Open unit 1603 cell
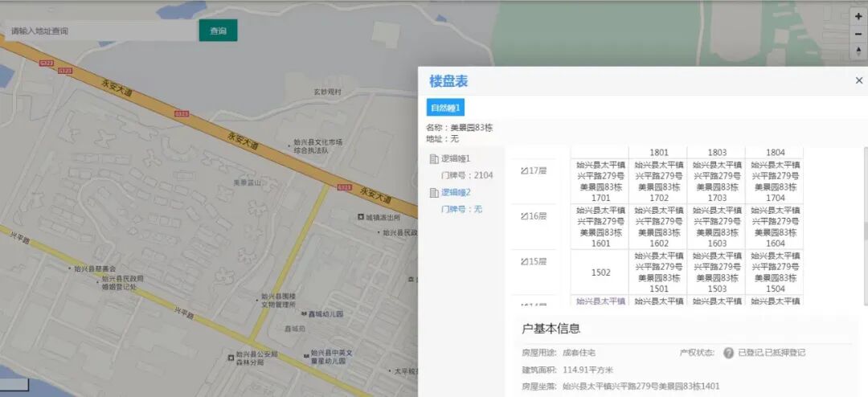 [717, 227]
